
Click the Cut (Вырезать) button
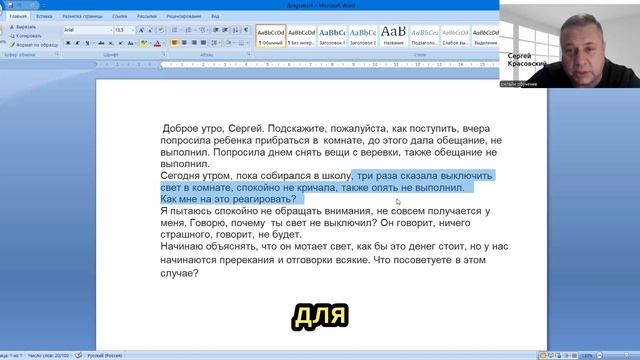coord(23,27)
